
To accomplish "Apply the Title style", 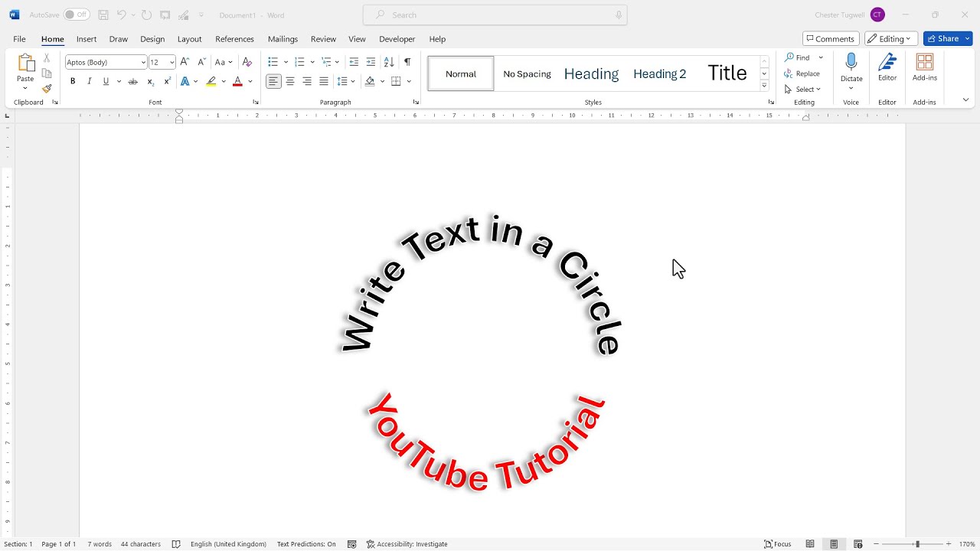I will (727, 73).
